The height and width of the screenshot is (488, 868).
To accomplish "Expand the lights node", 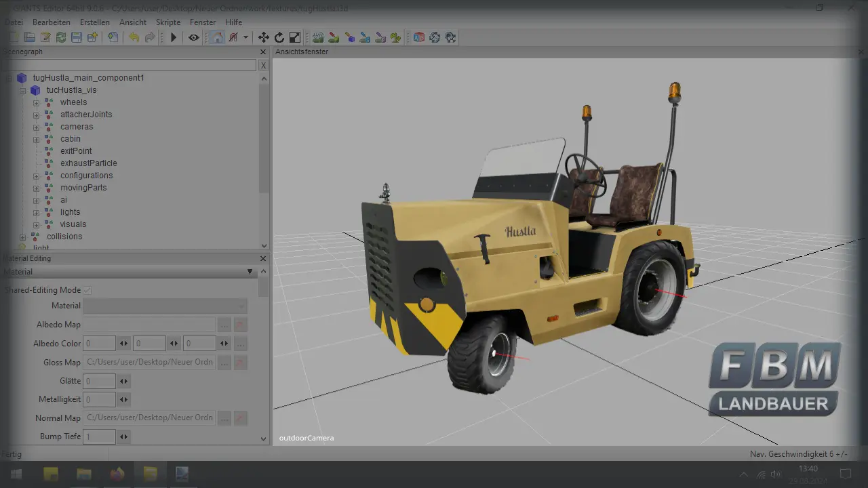I will tap(36, 212).
